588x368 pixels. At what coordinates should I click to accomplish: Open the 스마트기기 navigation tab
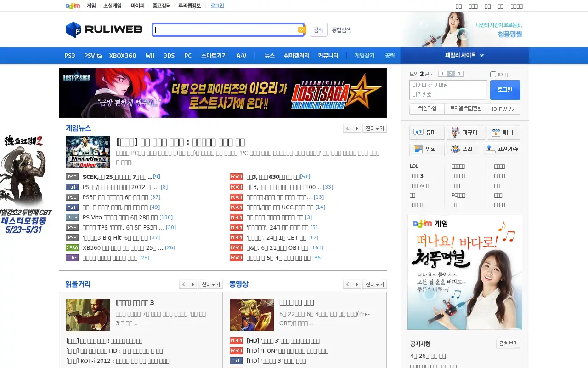click(214, 56)
